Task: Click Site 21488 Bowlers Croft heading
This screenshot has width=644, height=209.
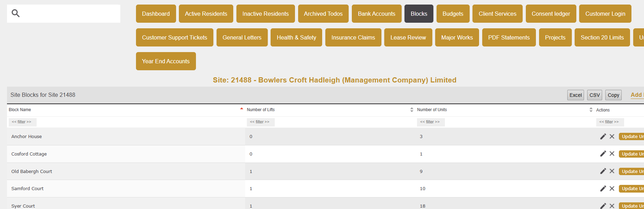Action: [335, 80]
